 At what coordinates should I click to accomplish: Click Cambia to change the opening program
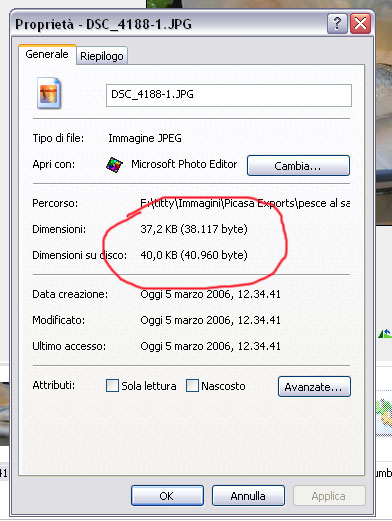[298, 165]
